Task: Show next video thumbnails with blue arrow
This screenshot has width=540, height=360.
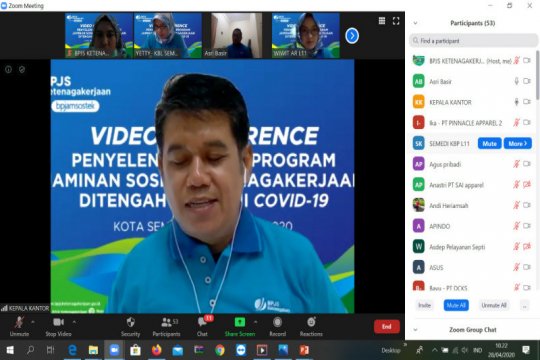Action: 352,35
